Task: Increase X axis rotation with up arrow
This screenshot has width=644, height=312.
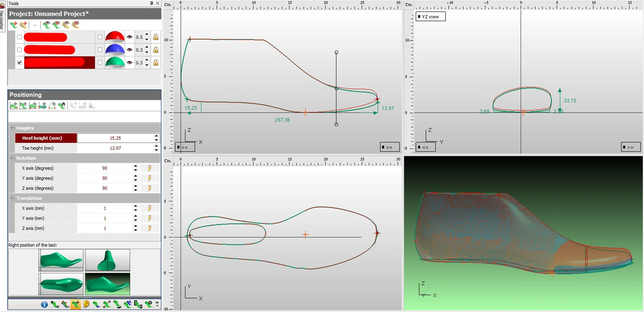Action: pyautogui.click(x=135, y=166)
